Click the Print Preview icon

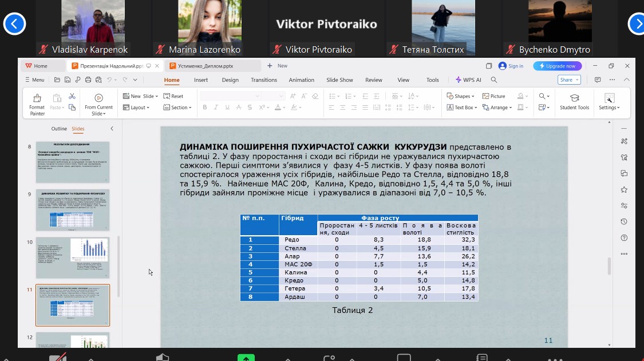click(x=98, y=80)
